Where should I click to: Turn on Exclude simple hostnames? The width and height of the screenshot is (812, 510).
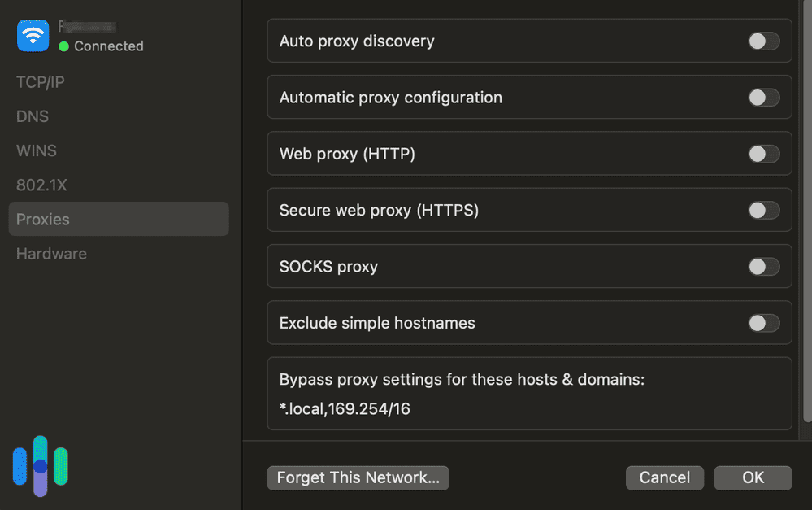[763, 323]
